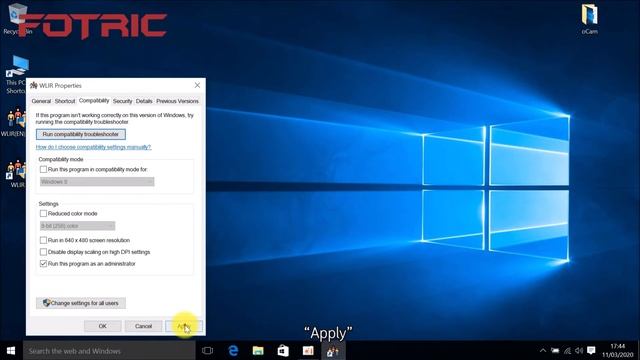
Task: Select the WLIR desktop shortcut icon
Action: click(x=16, y=173)
